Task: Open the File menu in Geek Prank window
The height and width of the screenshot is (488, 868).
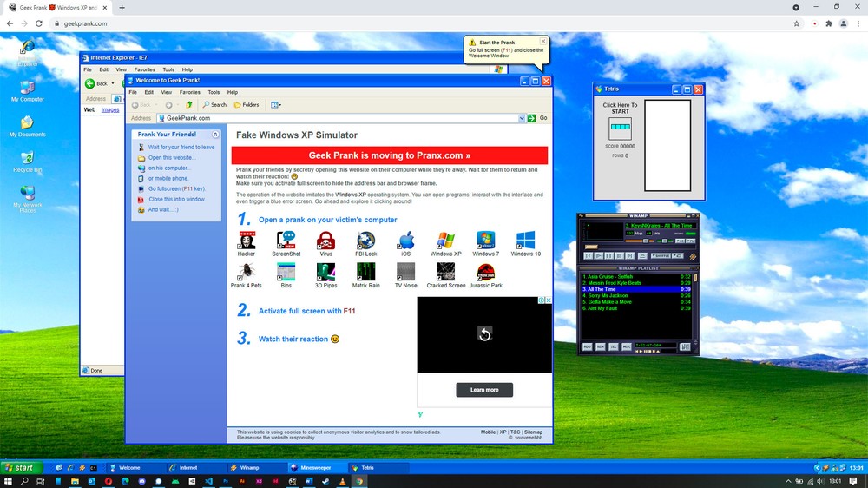Action: click(133, 93)
